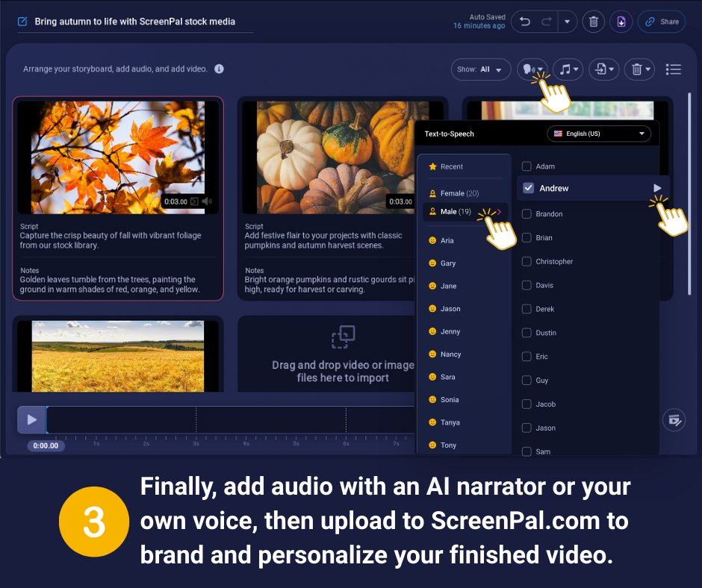Click the 0:00.00 time indicator
Image resolution: width=702 pixels, height=588 pixels.
pos(46,445)
